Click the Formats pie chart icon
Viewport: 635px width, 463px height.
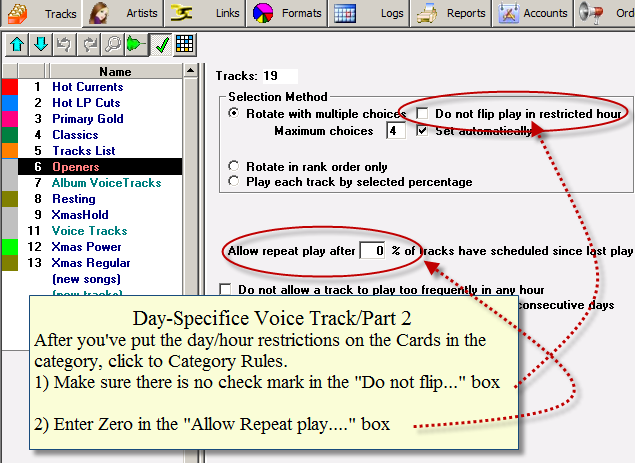point(263,13)
